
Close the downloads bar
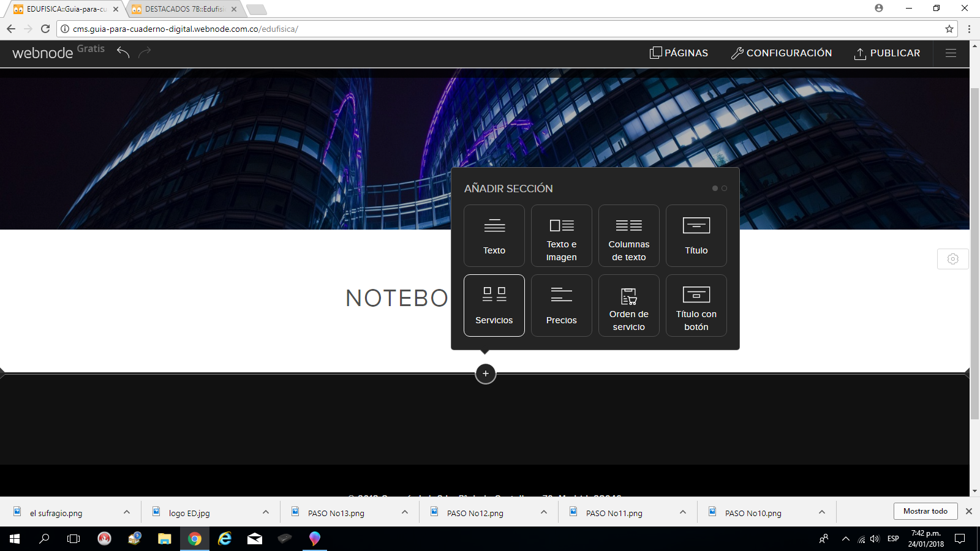pos(969,511)
